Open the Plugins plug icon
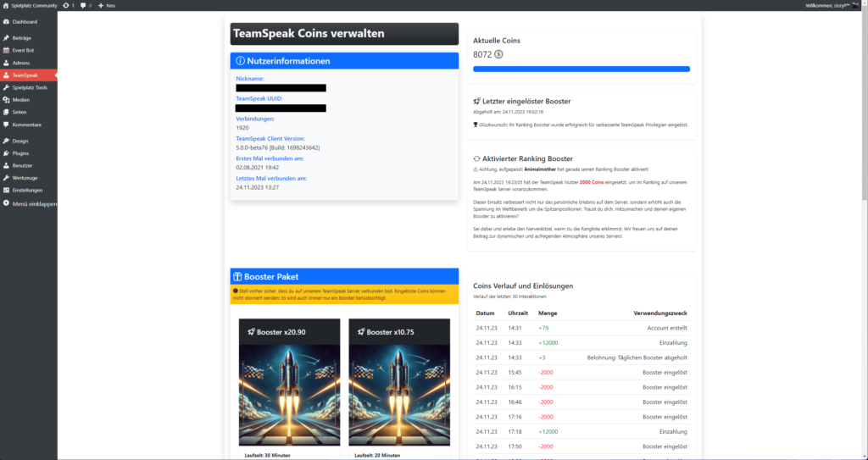 pos(6,153)
